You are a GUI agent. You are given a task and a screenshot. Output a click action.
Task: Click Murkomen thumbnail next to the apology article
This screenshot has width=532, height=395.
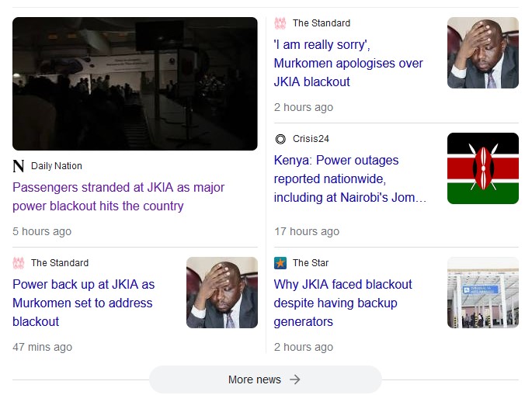(483, 53)
